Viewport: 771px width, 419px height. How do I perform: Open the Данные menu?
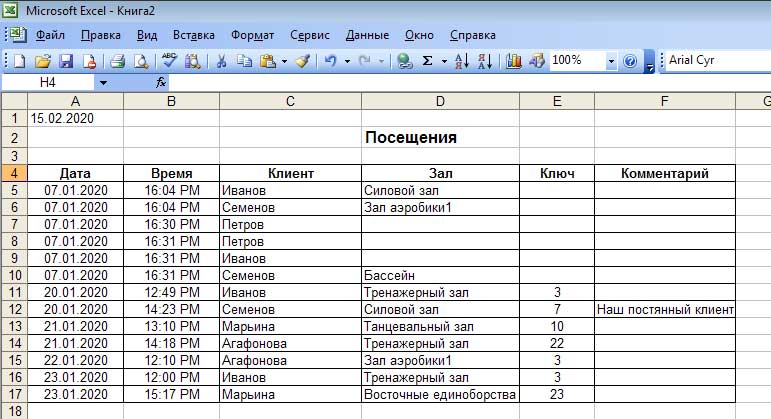[367, 35]
